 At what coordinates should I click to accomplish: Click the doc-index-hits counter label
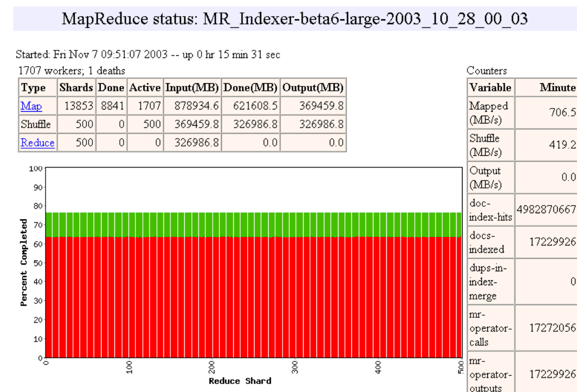pyautogui.click(x=491, y=210)
